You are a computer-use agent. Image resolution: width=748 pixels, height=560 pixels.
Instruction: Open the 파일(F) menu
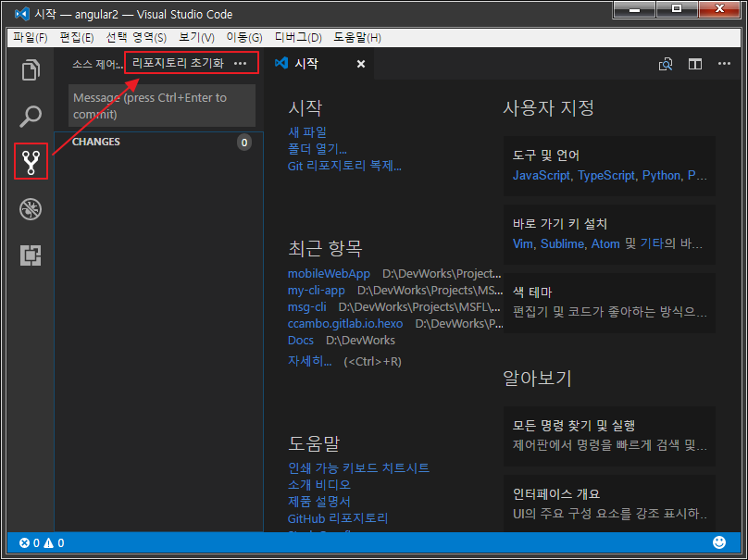30,38
